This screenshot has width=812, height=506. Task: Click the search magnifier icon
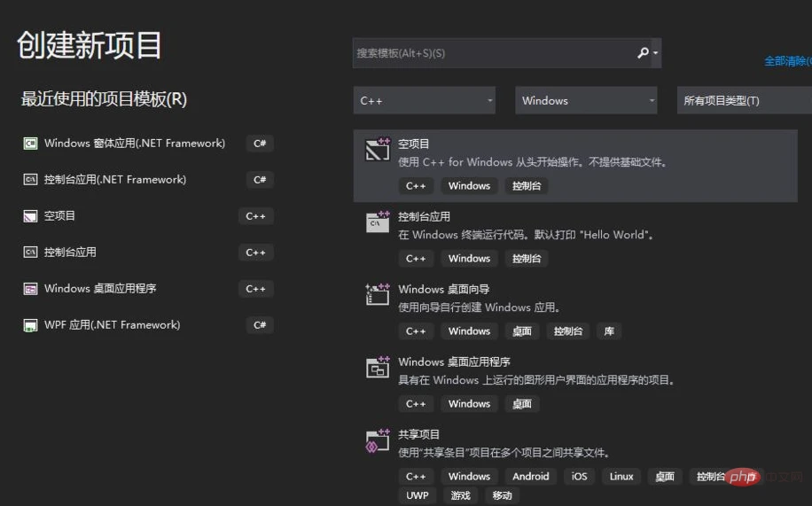click(643, 53)
